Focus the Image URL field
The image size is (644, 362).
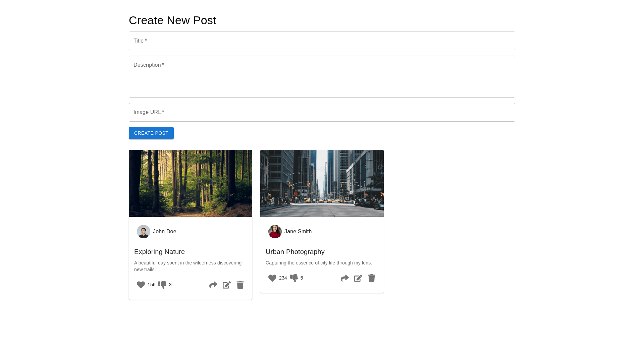tap(322, 112)
